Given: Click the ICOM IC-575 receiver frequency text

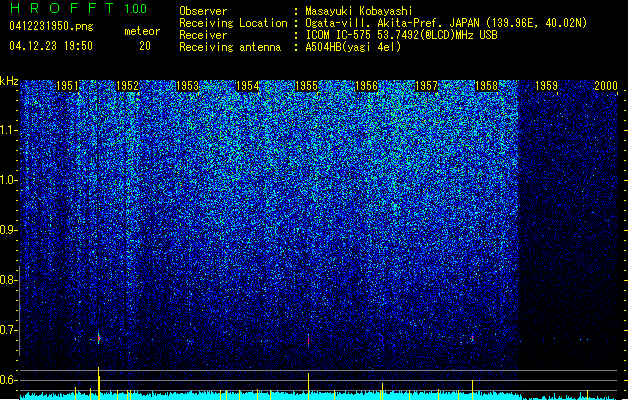Looking at the screenshot, I should [x=401, y=35].
